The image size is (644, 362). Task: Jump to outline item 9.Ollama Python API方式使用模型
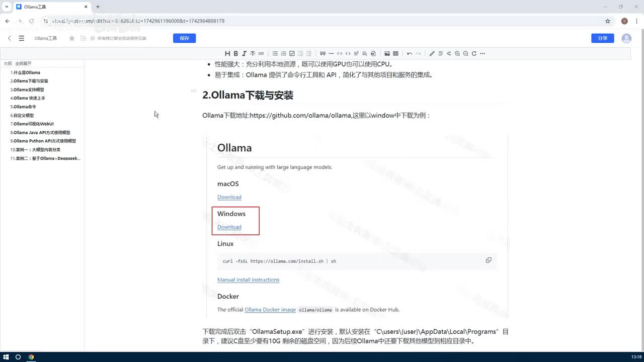pyautogui.click(x=43, y=141)
